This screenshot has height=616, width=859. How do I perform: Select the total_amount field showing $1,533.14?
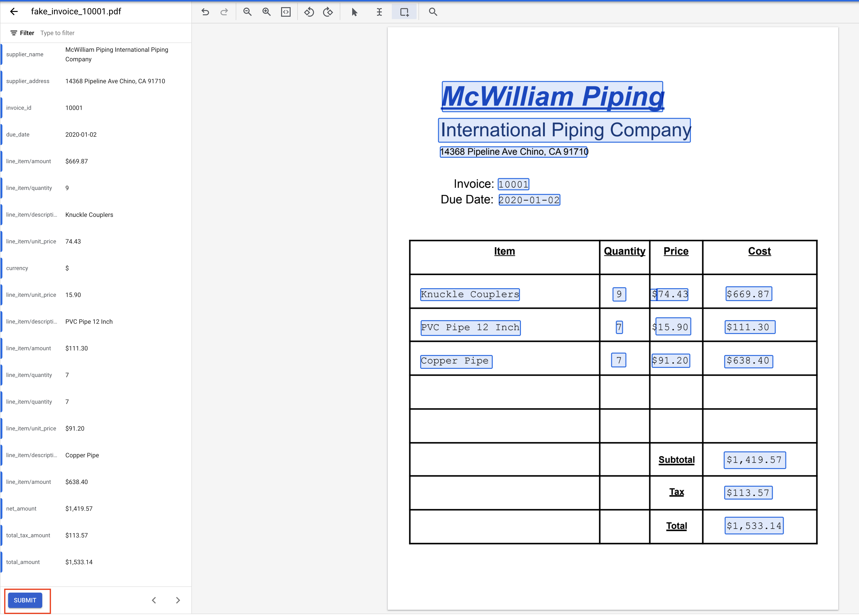[x=95, y=562]
